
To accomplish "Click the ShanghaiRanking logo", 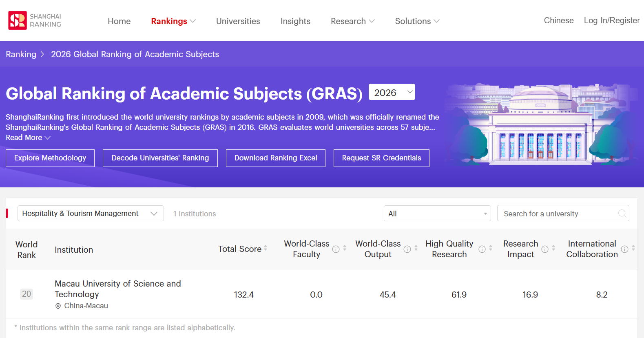I will (35, 20).
